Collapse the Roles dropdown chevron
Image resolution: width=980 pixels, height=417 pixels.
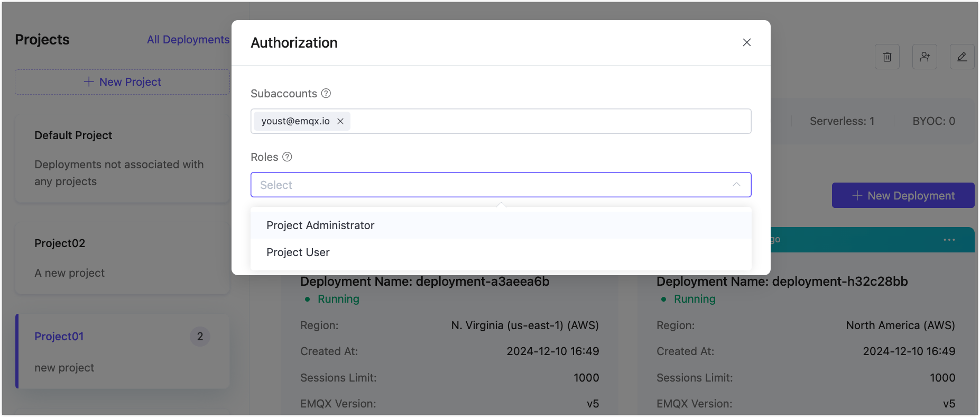click(x=736, y=185)
